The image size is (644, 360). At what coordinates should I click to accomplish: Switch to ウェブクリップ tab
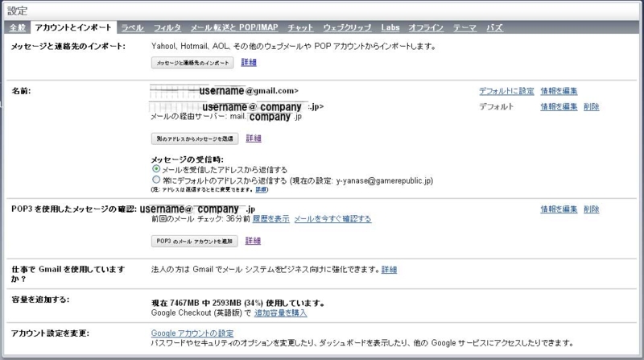tap(347, 27)
